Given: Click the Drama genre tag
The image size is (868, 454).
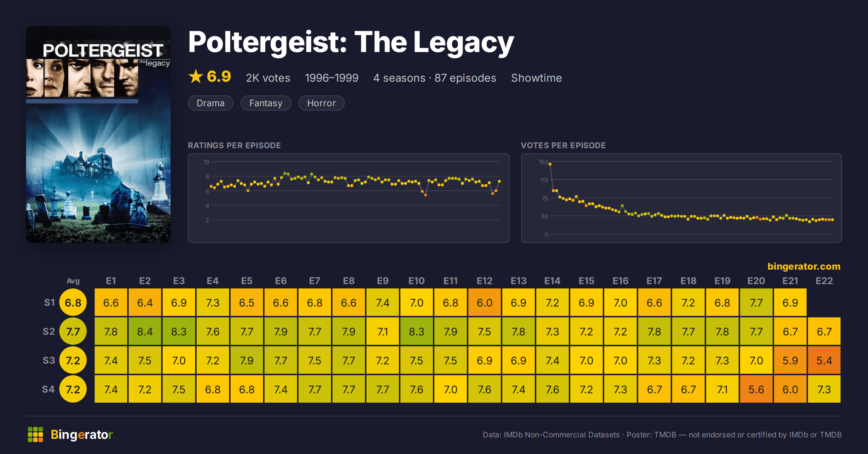Looking at the screenshot, I should tap(211, 103).
